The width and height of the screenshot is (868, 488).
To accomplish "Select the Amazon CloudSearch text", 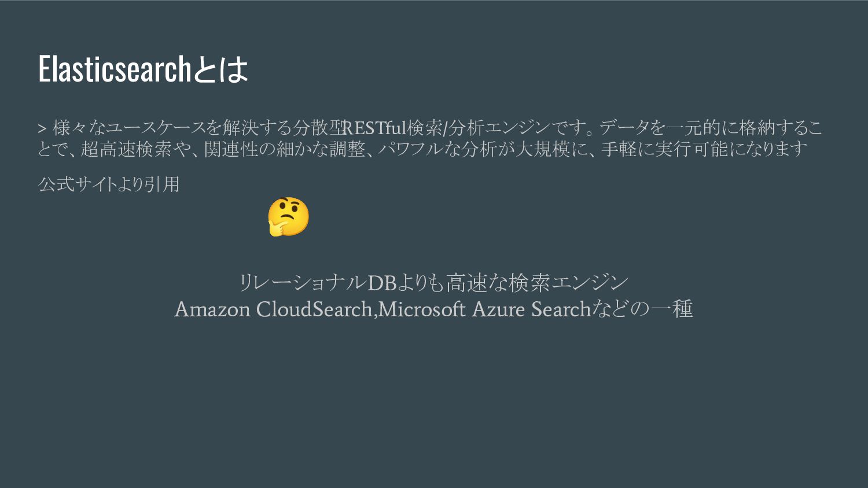I will tap(273, 309).
